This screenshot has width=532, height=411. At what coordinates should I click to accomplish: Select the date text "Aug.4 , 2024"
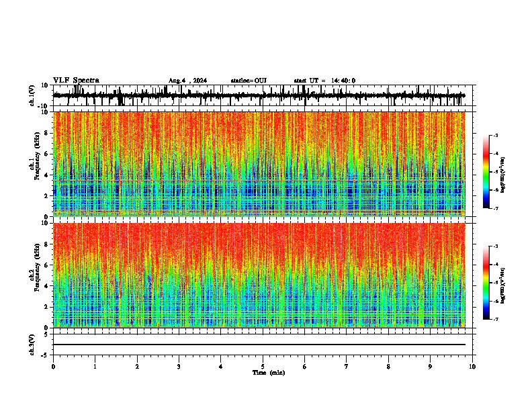point(187,81)
